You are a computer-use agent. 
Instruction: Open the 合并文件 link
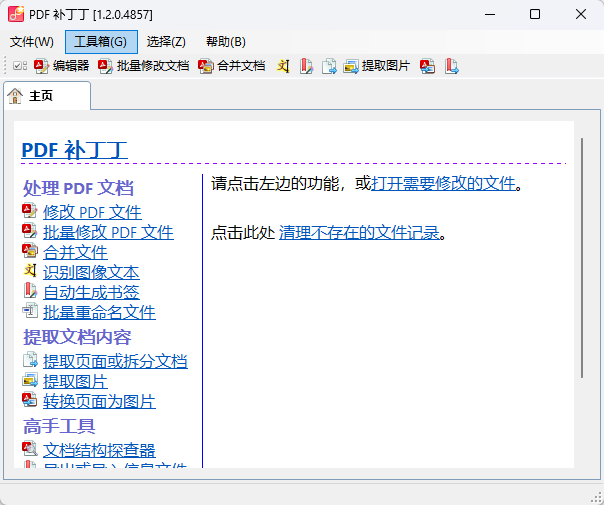click(x=75, y=252)
